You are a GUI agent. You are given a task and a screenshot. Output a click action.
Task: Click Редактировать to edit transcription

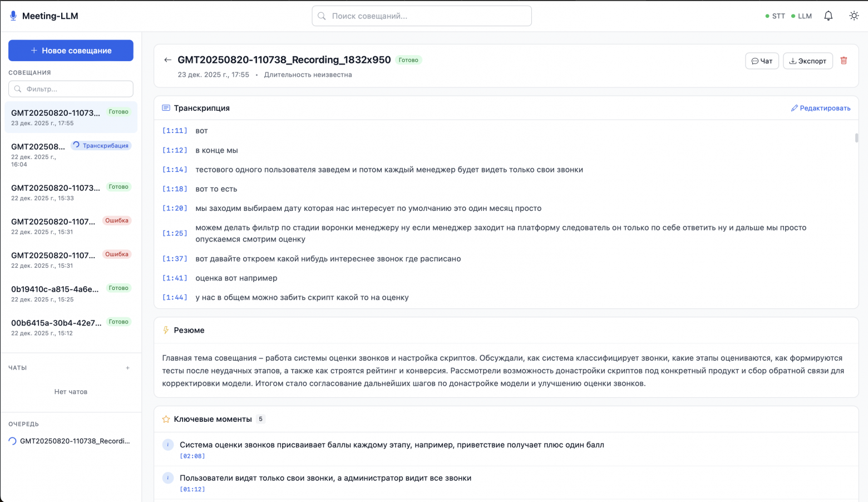[821, 109]
